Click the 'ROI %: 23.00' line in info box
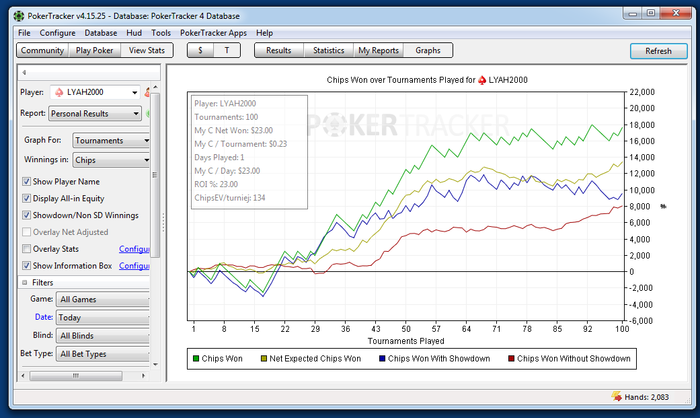The width and height of the screenshot is (700, 418). [216, 184]
